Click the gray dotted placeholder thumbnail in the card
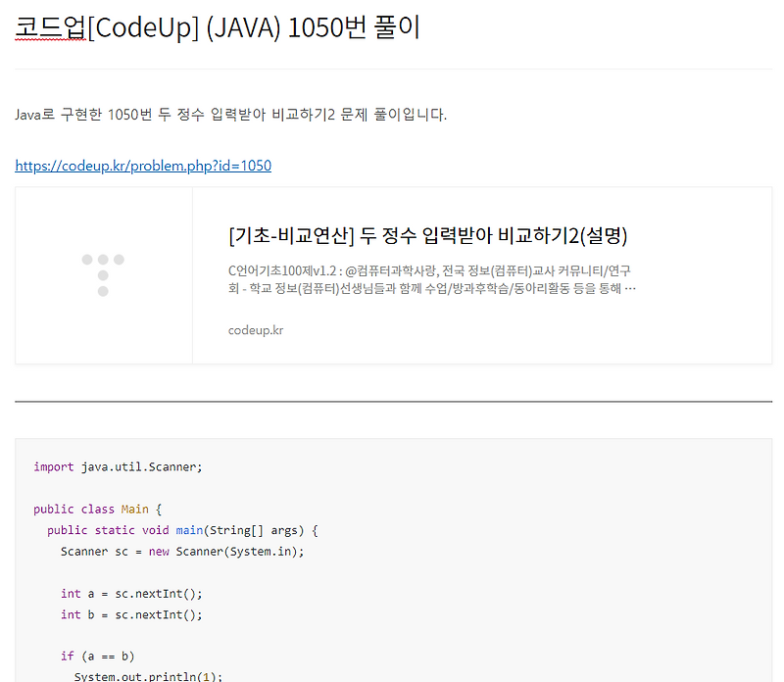This screenshot has height=682, width=784. click(x=103, y=274)
